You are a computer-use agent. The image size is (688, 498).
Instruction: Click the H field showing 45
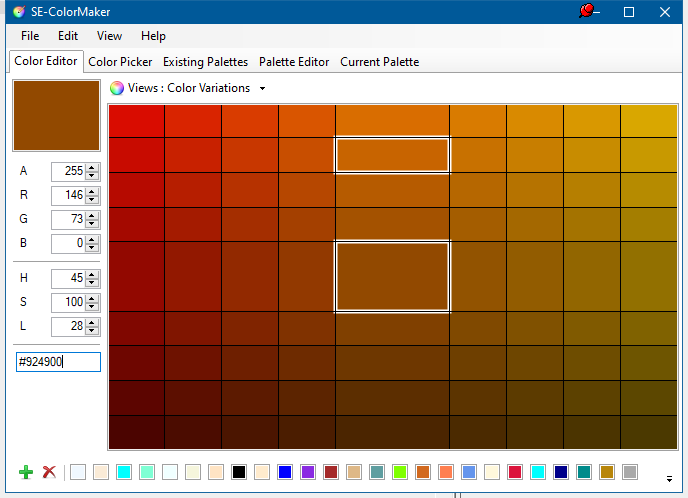69,279
